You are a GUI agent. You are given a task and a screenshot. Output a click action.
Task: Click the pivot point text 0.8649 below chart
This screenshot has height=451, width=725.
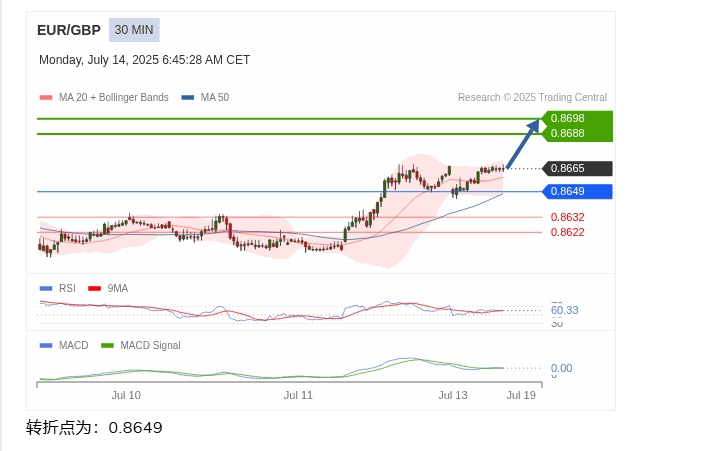point(135,428)
